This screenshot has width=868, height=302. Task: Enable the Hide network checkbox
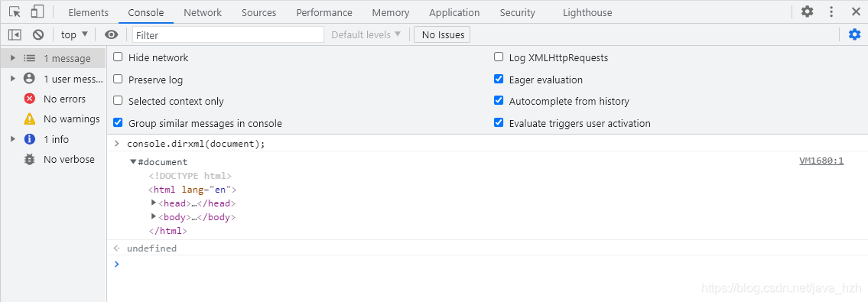pyautogui.click(x=118, y=57)
